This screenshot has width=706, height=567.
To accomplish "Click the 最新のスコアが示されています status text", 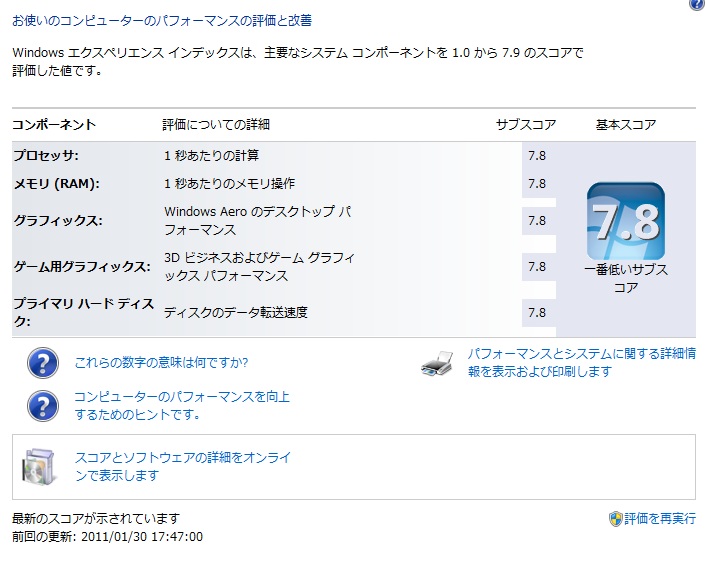I will tap(96, 519).
